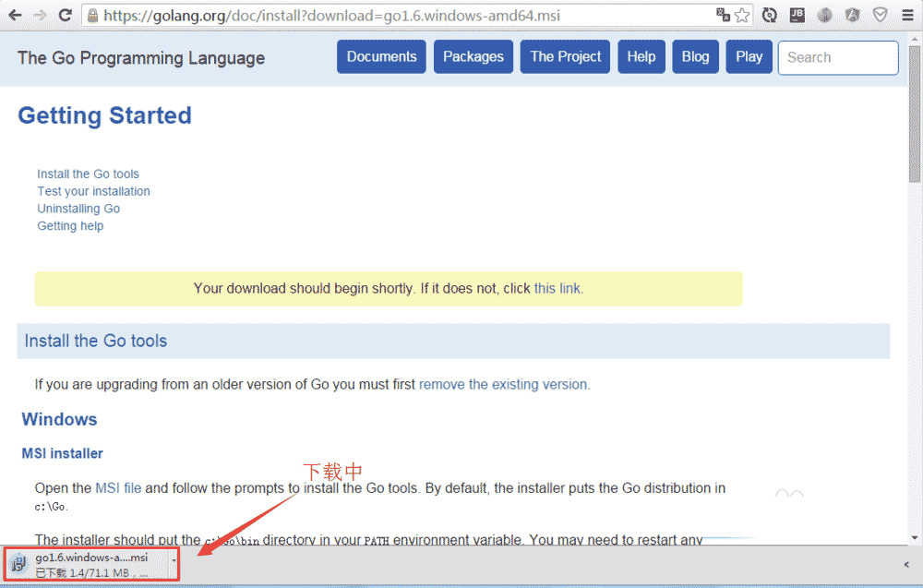Click the scrollbar down arrow
The width and height of the screenshot is (923, 588).
pyautogui.click(x=914, y=537)
